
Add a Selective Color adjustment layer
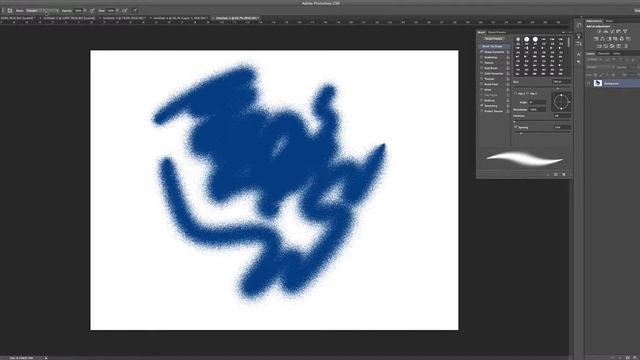(618, 46)
